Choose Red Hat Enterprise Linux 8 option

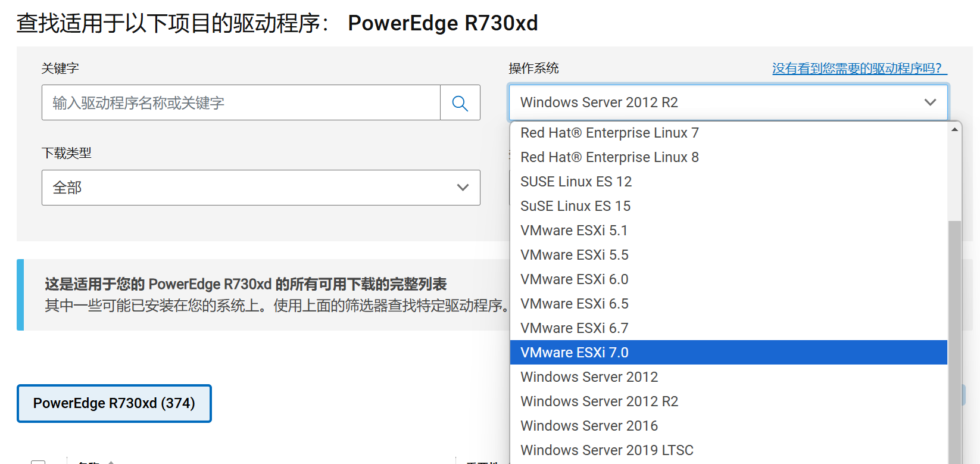tap(610, 157)
